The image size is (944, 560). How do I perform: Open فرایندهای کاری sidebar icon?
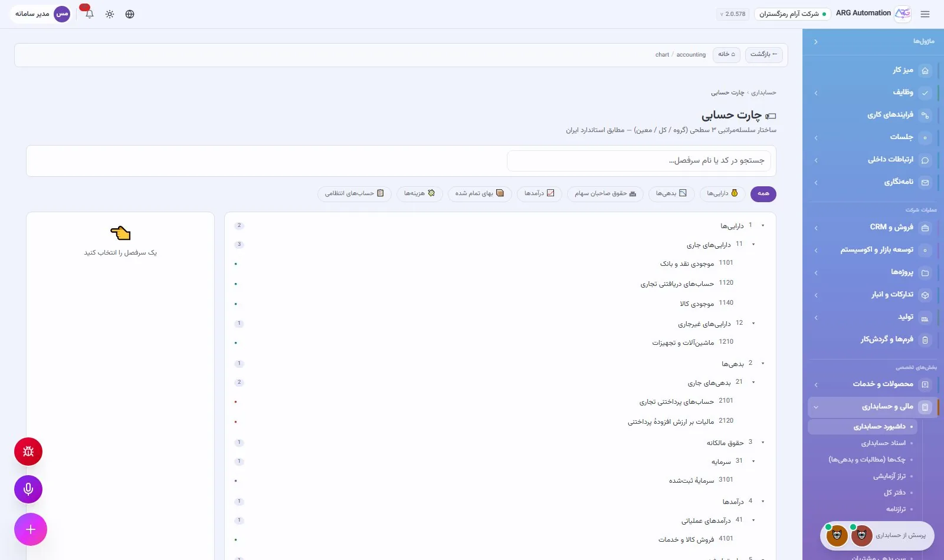(925, 116)
